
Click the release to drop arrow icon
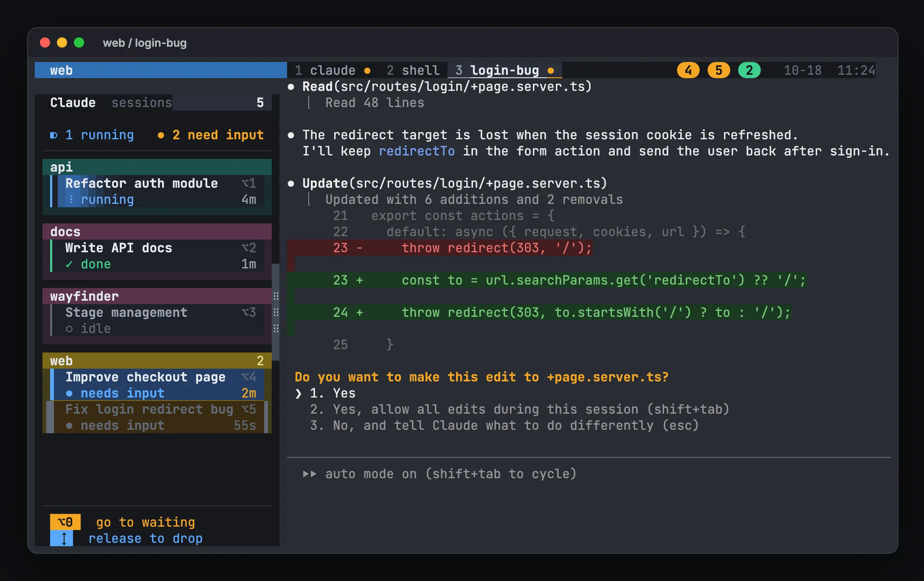tap(62, 539)
